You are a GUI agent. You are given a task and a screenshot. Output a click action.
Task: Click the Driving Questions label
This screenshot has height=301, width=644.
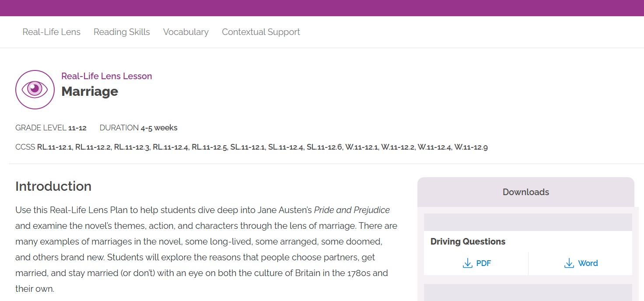pos(468,241)
